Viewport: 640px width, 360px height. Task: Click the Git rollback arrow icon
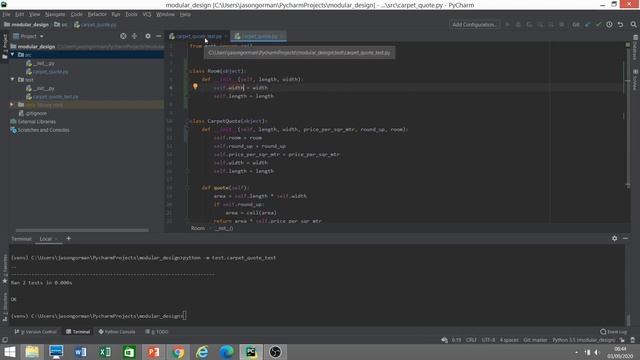click(620, 24)
